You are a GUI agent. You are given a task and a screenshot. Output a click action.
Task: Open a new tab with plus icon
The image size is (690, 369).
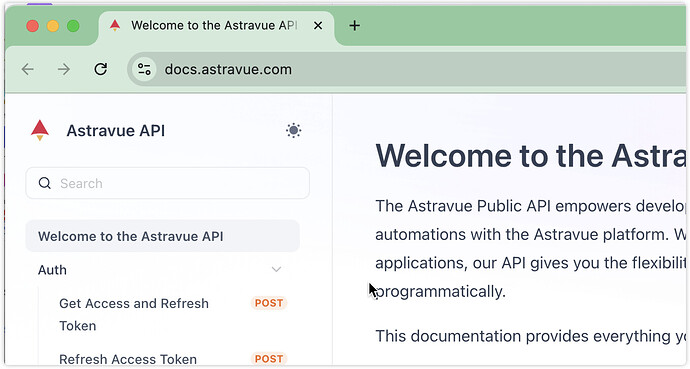[x=355, y=26]
